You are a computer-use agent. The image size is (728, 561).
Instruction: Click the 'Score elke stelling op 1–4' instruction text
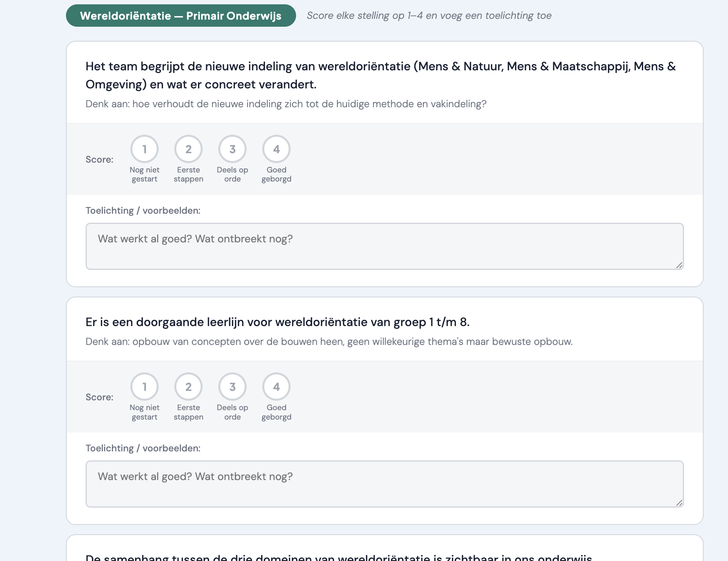[429, 16]
